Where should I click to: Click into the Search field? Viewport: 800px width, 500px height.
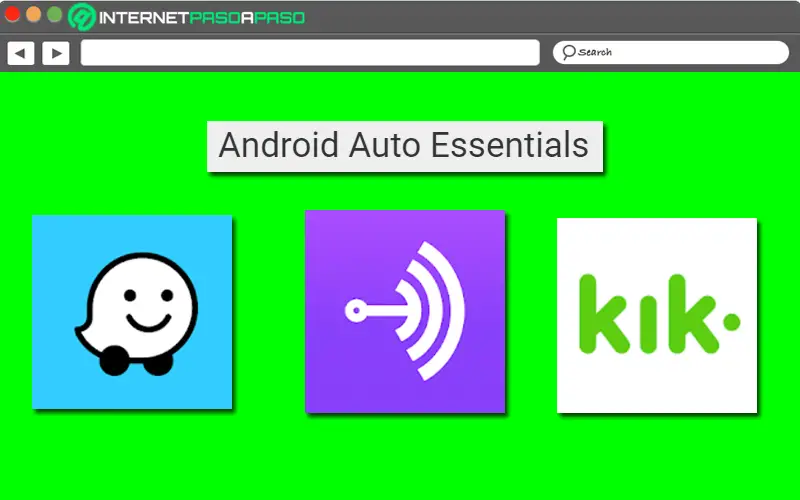click(671, 53)
